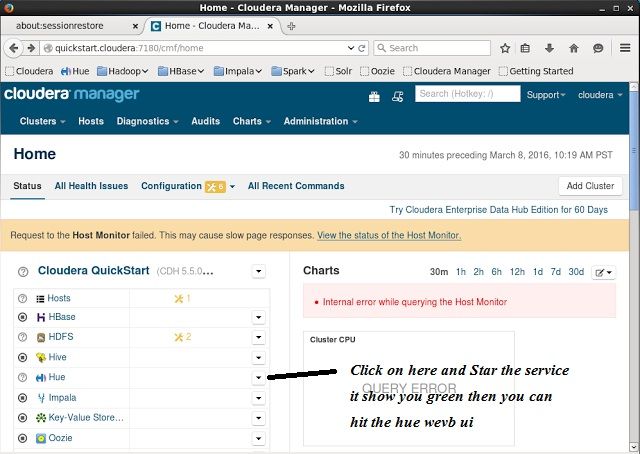Click the Hue service icon
Viewport: 640px width, 454px height.
40,378
